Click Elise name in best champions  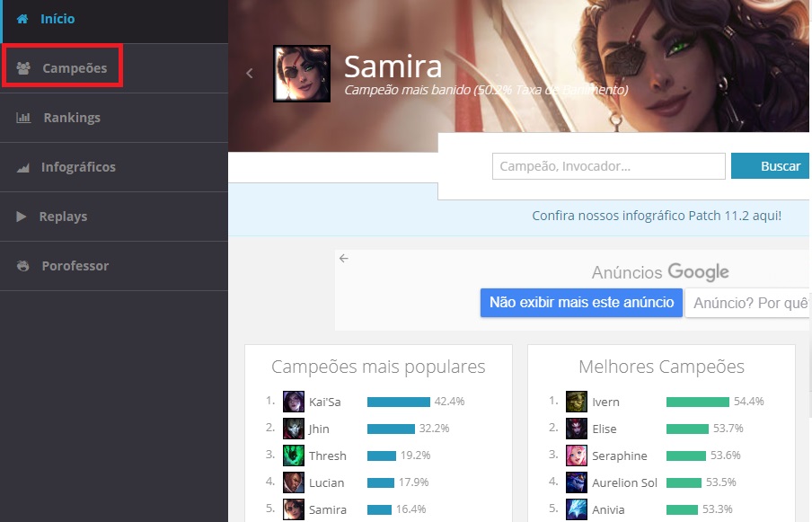point(605,429)
